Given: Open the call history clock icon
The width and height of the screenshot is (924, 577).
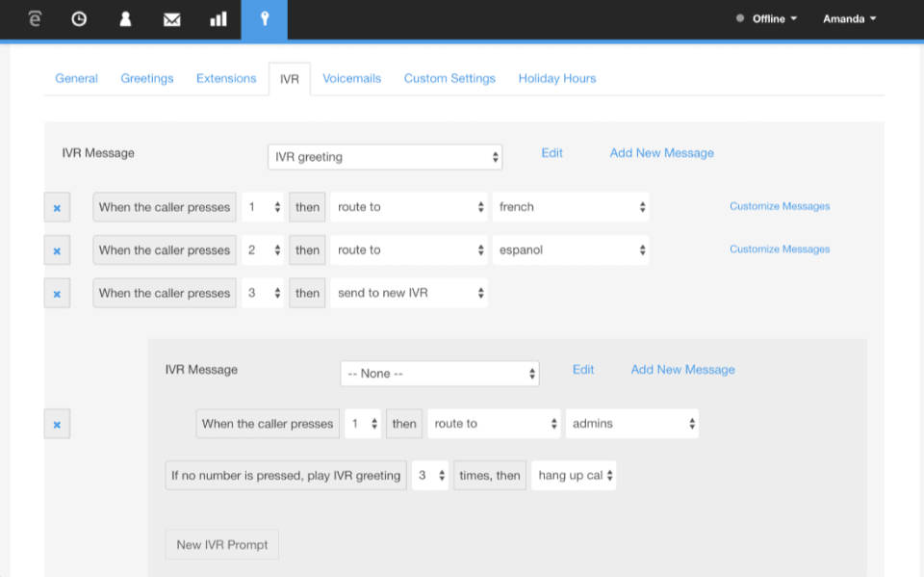Looking at the screenshot, I should (79, 17).
